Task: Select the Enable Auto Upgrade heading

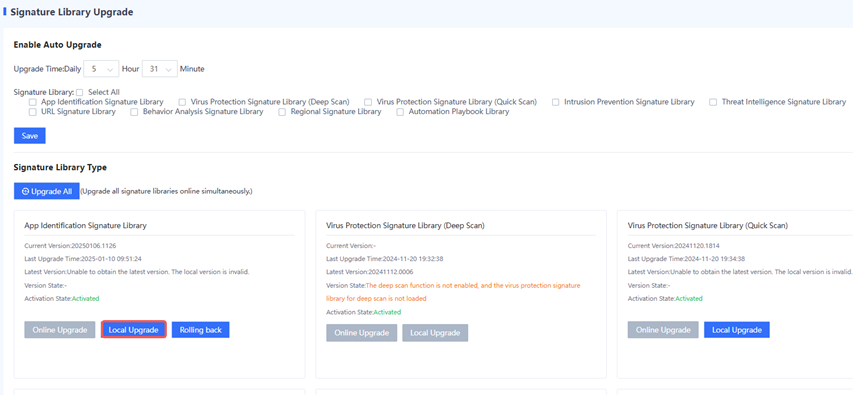Action: 58,45
